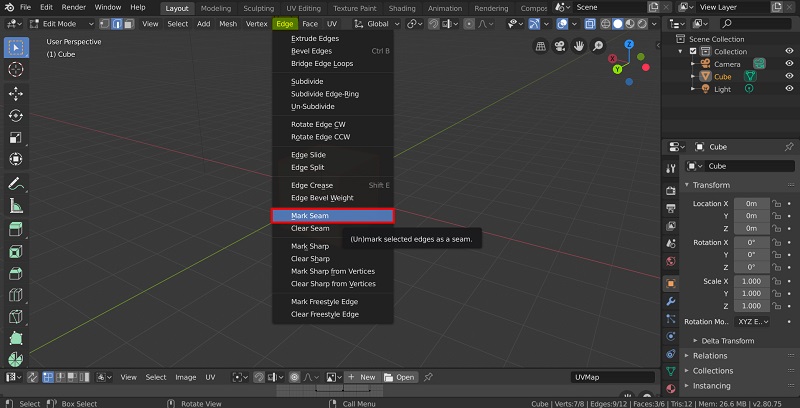This screenshot has width=800, height=408.
Task: Choose the Rotate tool
Action: [16, 115]
